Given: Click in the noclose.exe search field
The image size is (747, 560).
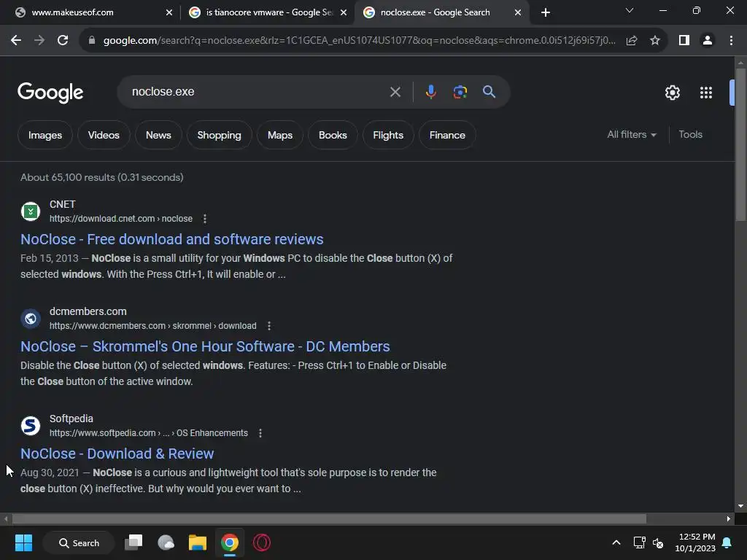Looking at the screenshot, I should point(258,92).
